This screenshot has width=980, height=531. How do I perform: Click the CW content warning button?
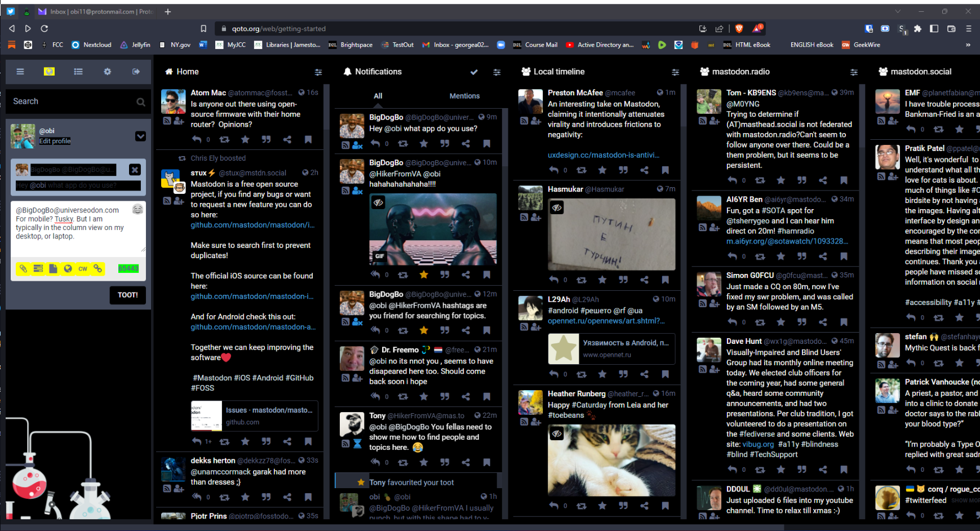pyautogui.click(x=83, y=269)
